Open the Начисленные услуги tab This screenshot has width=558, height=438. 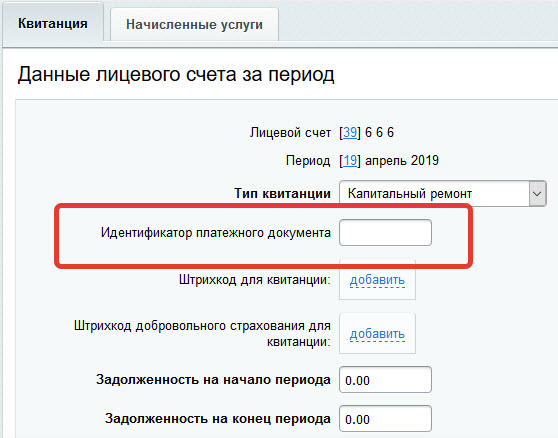(x=194, y=25)
